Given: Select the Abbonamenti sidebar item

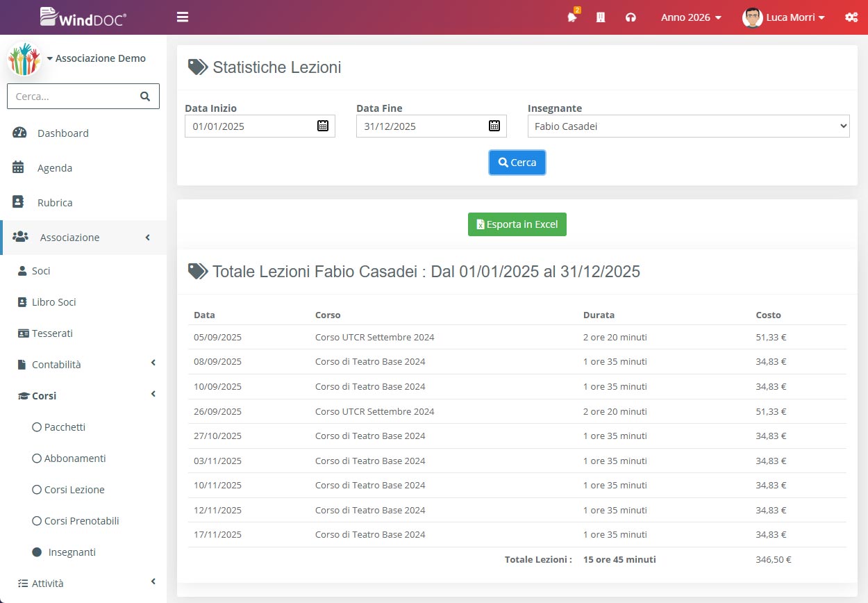Looking at the screenshot, I should pos(74,459).
